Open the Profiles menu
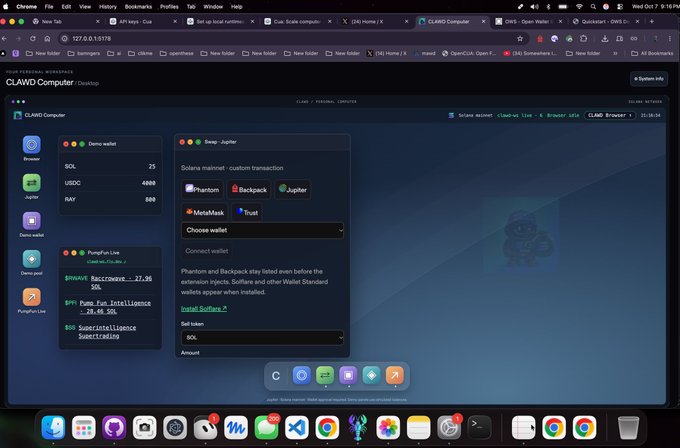Image resolution: width=680 pixels, height=448 pixels. (x=169, y=7)
